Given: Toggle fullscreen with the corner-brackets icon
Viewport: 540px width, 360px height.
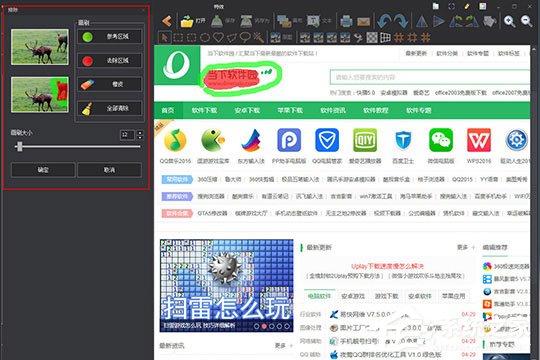Looking at the screenshot, I should [x=451, y=6].
